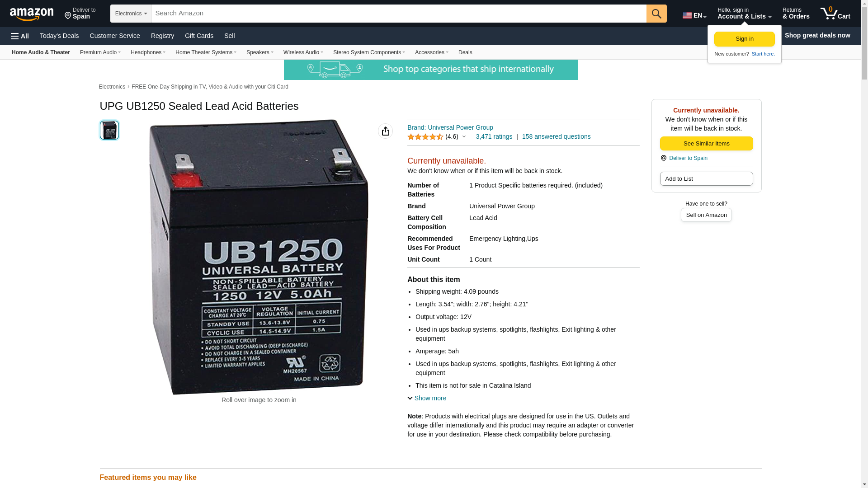Expand Show more product details

pyautogui.click(x=427, y=398)
